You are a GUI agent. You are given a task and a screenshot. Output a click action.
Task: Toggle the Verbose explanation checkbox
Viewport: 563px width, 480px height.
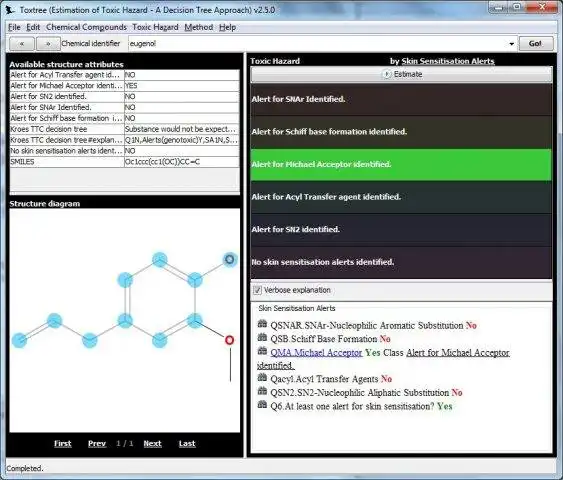click(257, 290)
